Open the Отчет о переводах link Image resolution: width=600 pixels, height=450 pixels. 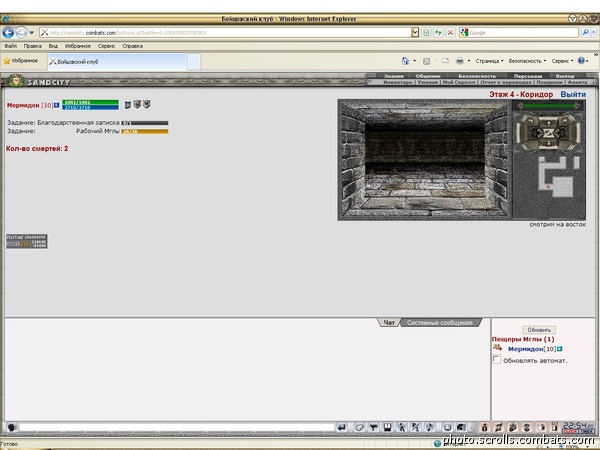point(506,82)
